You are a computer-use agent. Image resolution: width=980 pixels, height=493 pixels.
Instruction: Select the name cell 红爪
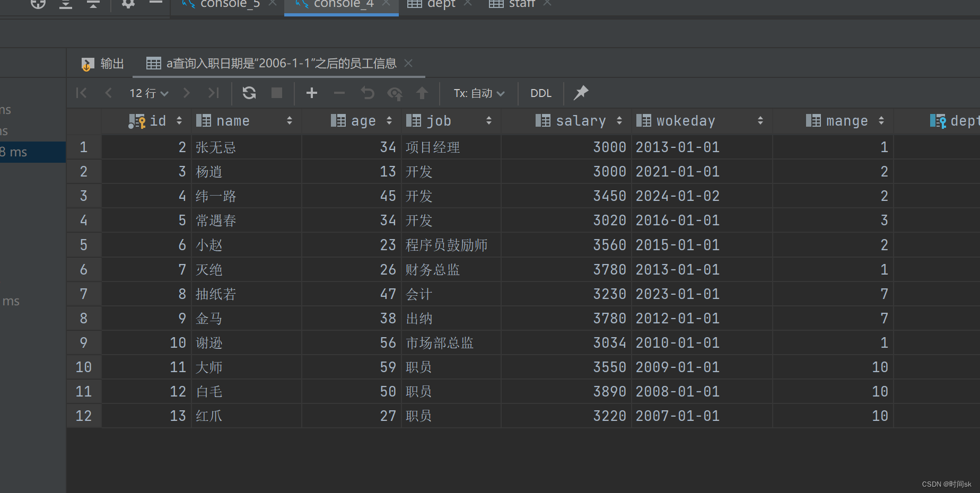[247, 416]
